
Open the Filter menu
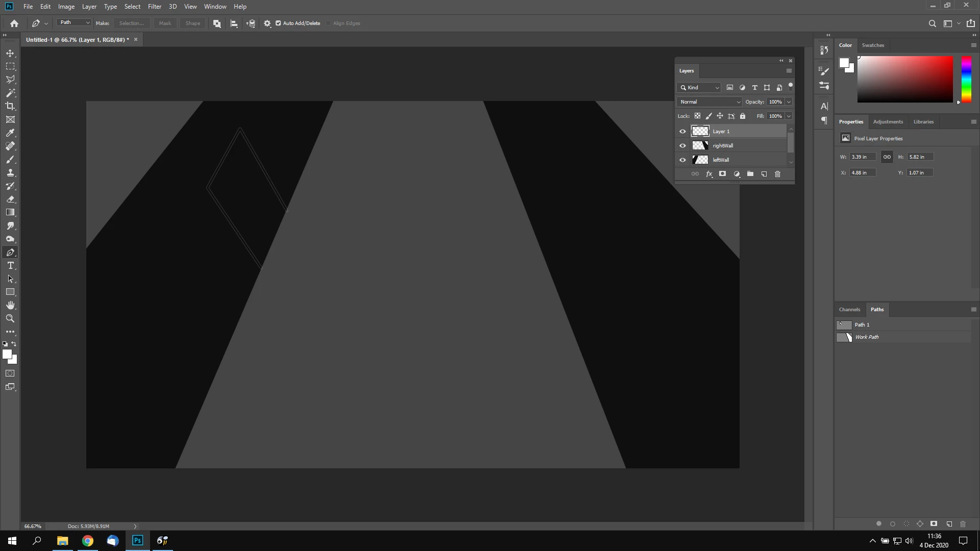coord(154,7)
